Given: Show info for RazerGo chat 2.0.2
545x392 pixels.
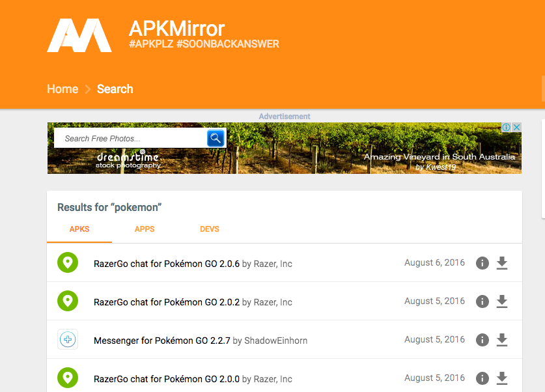Looking at the screenshot, I should (482, 301).
